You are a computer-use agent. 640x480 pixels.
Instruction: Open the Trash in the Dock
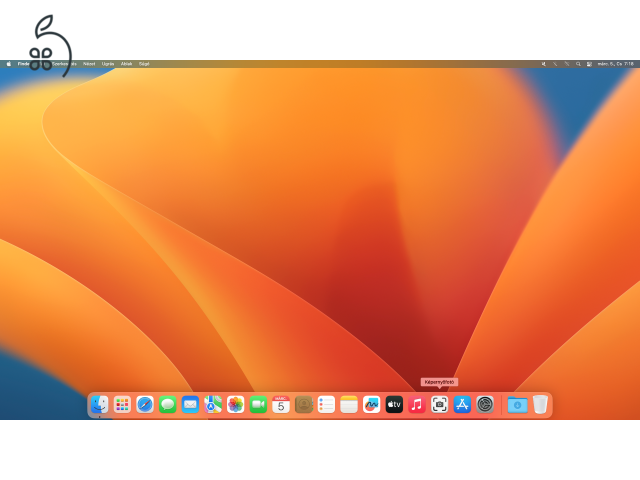(540, 404)
